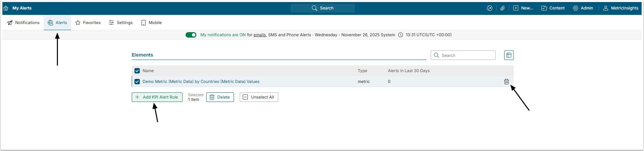This screenshot has height=151, width=644.
Task: Switch to the Notifications tab
Action: point(23,23)
